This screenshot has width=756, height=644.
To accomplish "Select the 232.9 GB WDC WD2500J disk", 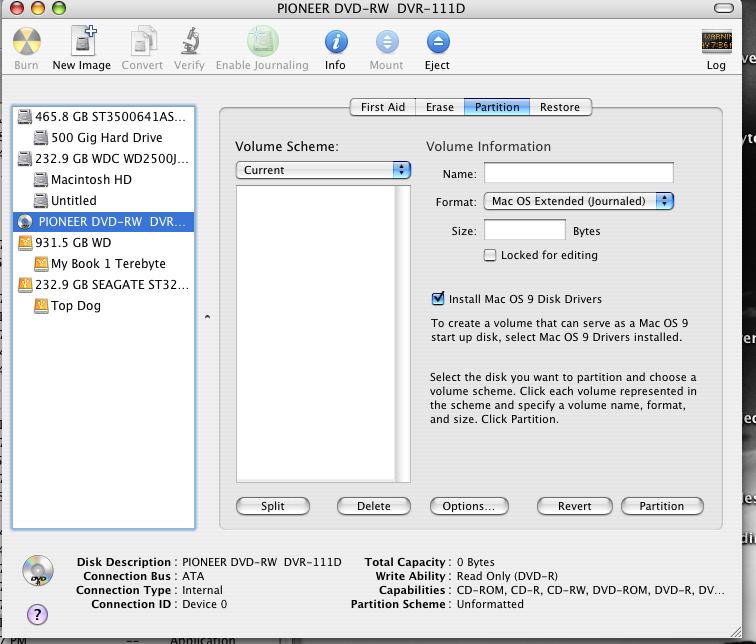I will [104, 159].
